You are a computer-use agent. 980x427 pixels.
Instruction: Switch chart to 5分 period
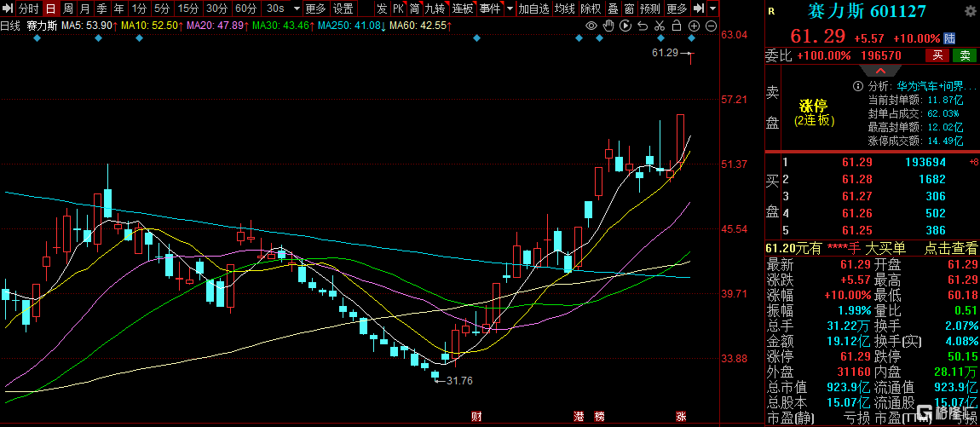click(162, 9)
